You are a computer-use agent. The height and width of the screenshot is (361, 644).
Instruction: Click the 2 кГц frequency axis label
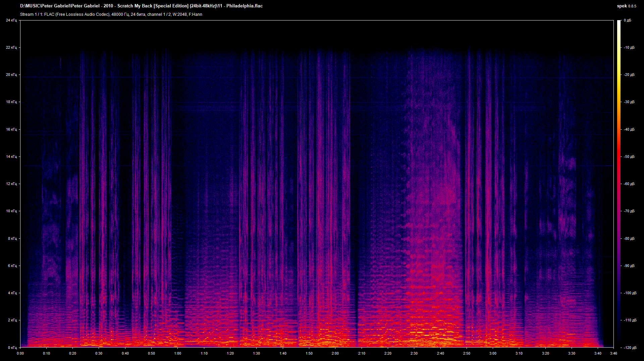point(12,320)
